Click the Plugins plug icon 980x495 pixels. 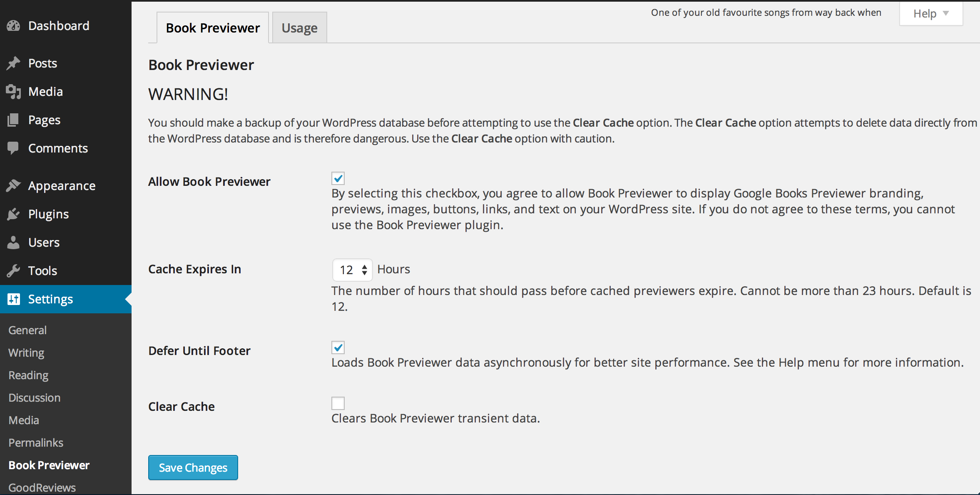(x=13, y=214)
